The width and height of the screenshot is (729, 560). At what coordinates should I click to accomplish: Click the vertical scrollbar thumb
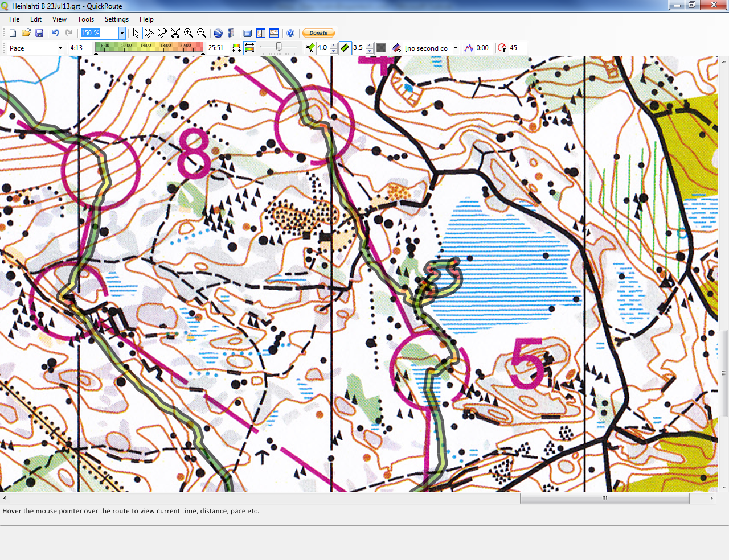(723, 373)
